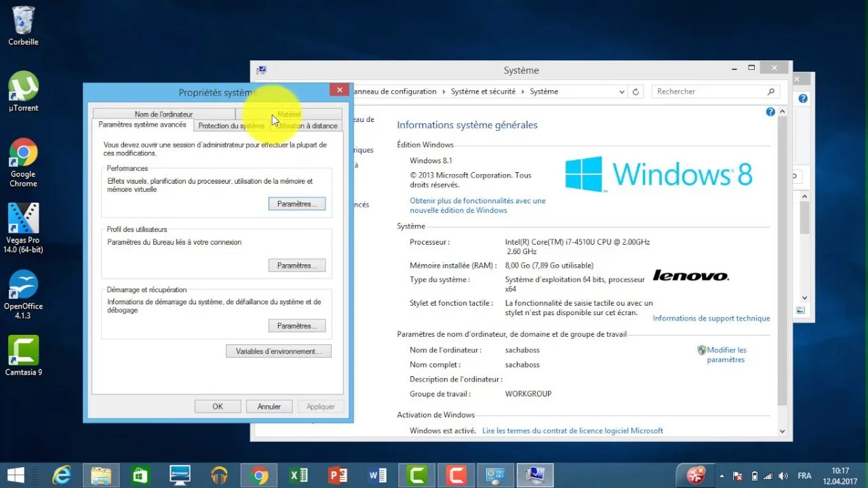The image size is (868, 488).
Task: Select the Paramètres système avancés tab
Action: (x=142, y=125)
